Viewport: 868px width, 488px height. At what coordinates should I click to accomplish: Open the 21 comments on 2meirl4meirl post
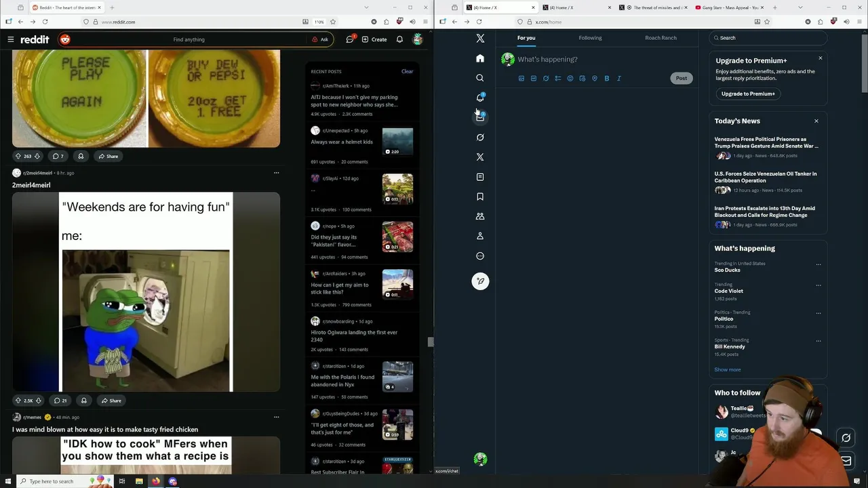(x=60, y=401)
